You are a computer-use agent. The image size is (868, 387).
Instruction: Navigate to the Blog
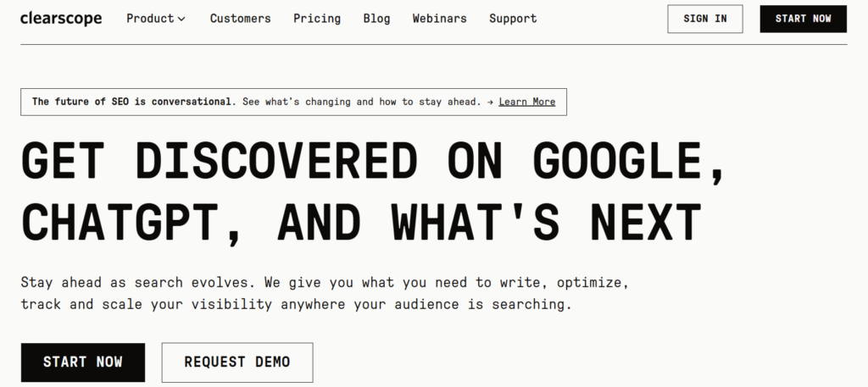tap(376, 18)
